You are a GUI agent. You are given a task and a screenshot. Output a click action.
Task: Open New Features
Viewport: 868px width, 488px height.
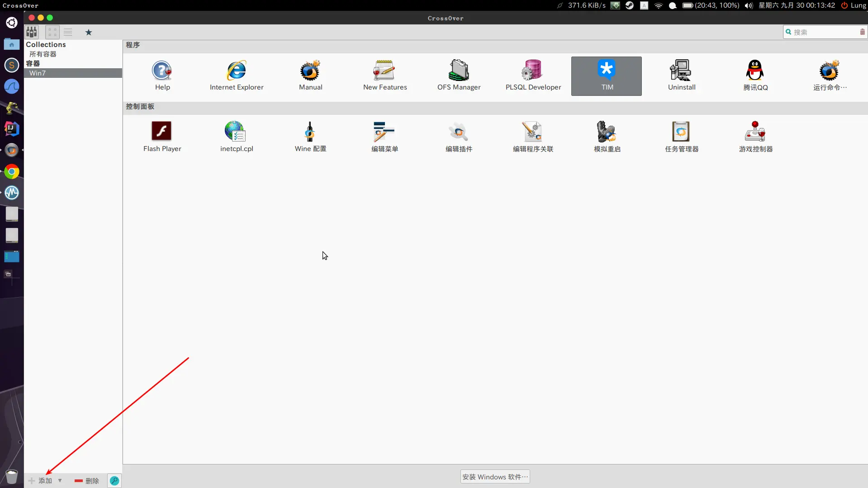pos(384,76)
